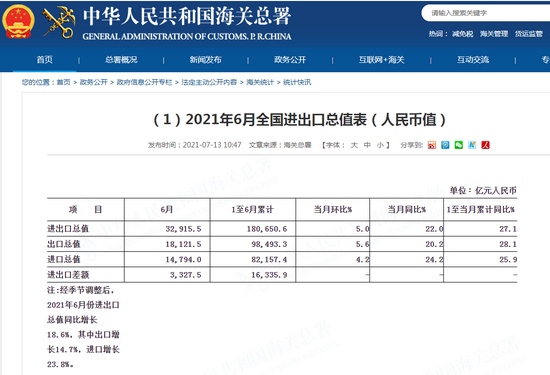Click the cell value 3,327.5
Viewport: 550px width, 375px height.
(186, 275)
